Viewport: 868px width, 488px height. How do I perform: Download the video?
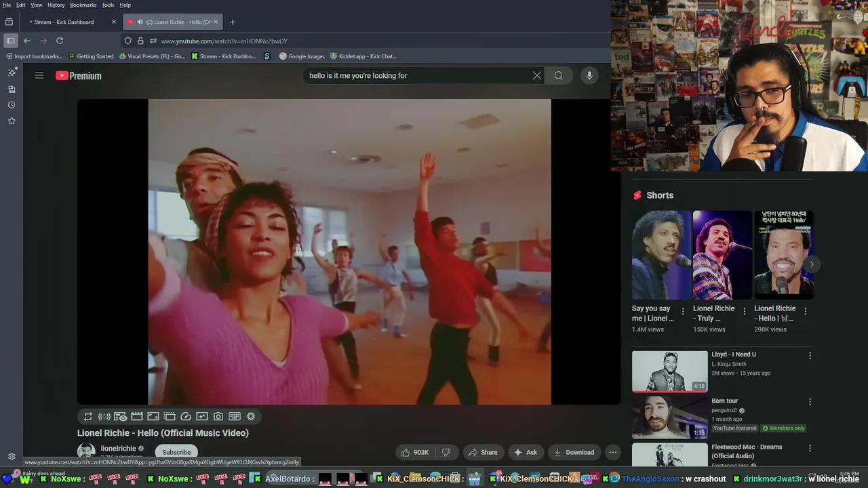coord(574,452)
